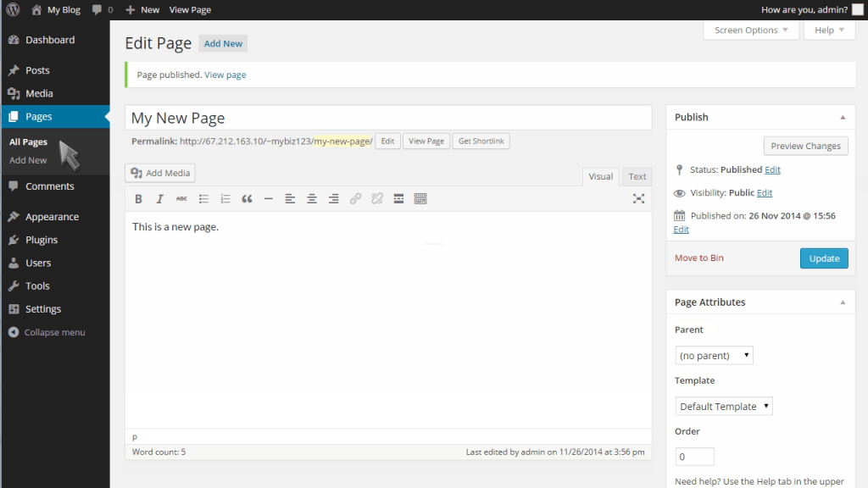Open the Insert/edit link dialog
Screen dimensions: 868x488
(355, 198)
